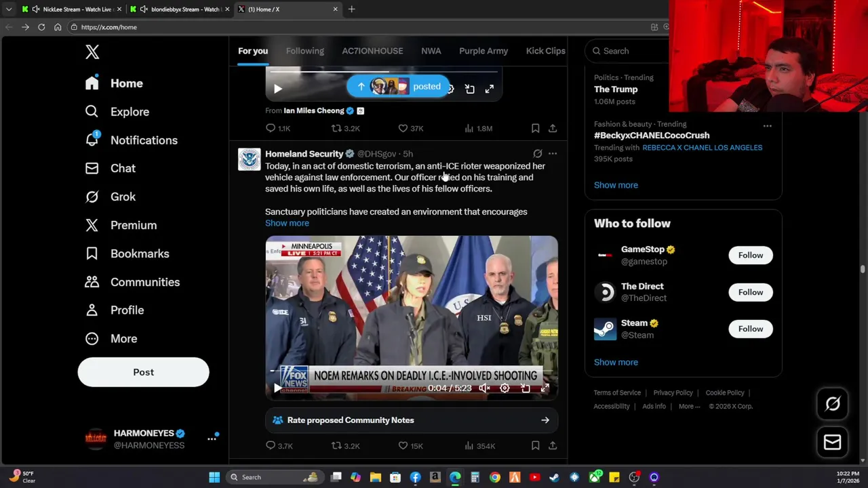Open HARMONEYES account options menu
The width and height of the screenshot is (868, 488).
pos(212,439)
